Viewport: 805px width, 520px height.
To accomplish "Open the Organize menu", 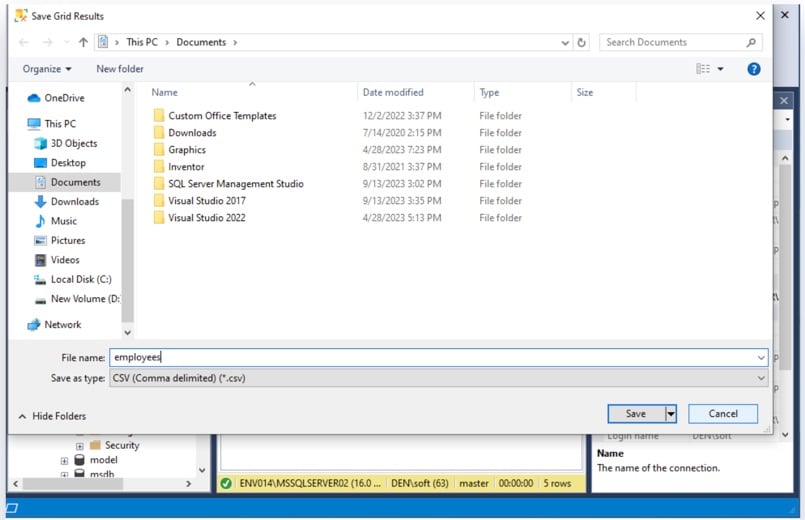I will pyautogui.click(x=47, y=69).
